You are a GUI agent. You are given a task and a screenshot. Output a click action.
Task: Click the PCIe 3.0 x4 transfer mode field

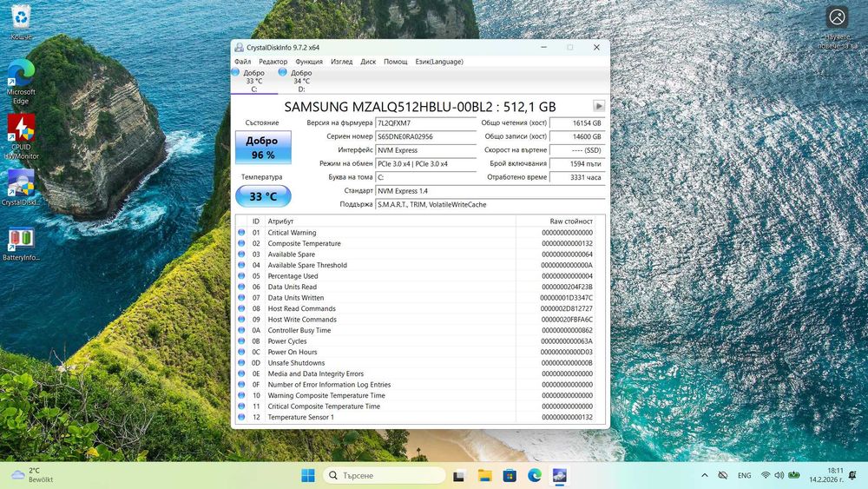click(425, 164)
